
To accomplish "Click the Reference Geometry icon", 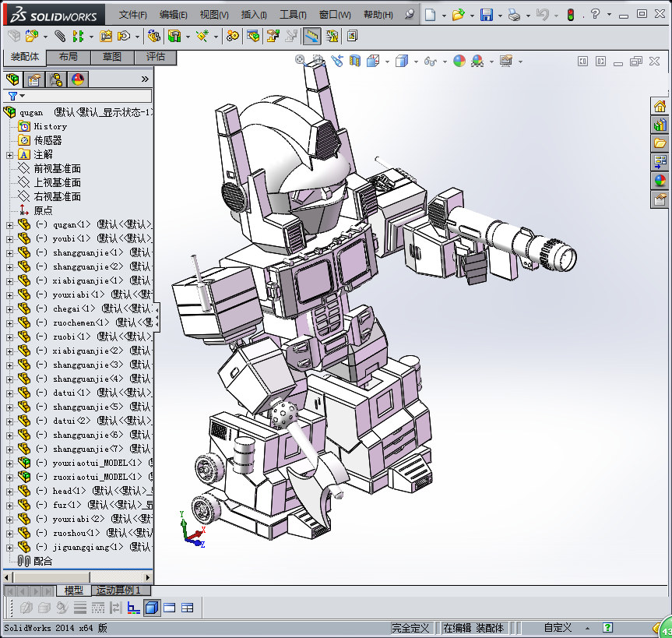I will [202, 36].
